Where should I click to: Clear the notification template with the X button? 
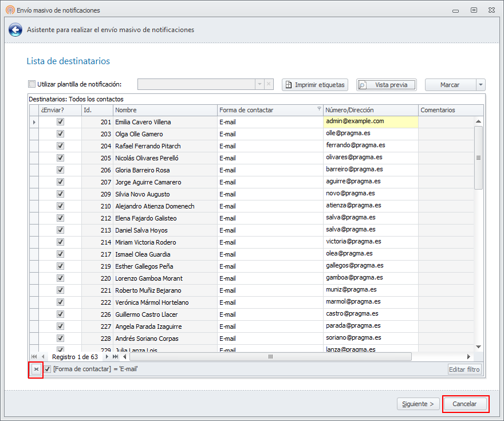click(x=269, y=84)
